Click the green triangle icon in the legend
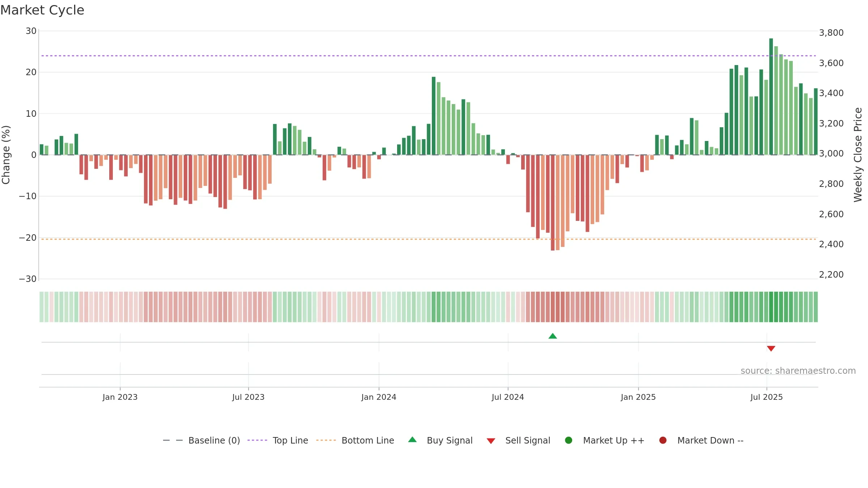Image resolution: width=868 pixels, height=488 pixels. (x=412, y=440)
